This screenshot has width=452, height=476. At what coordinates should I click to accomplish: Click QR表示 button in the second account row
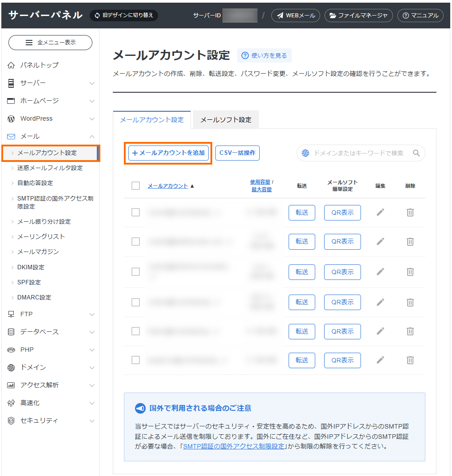[x=342, y=242]
